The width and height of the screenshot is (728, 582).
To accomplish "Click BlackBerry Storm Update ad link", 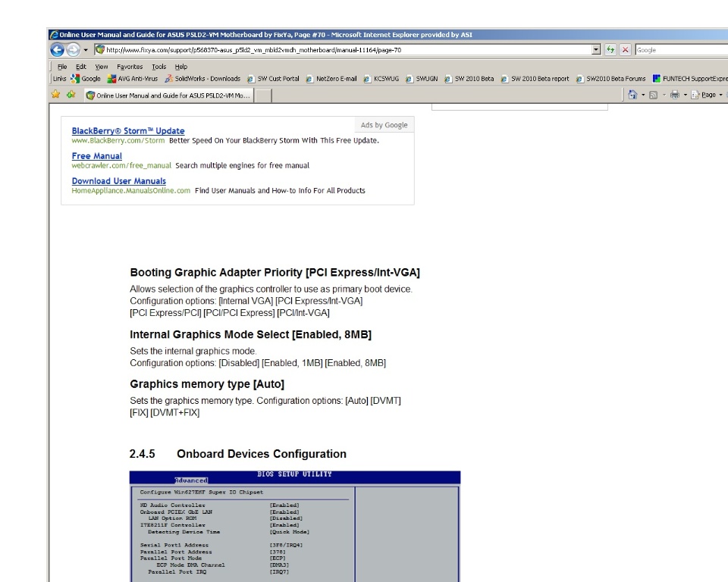I will [128, 131].
